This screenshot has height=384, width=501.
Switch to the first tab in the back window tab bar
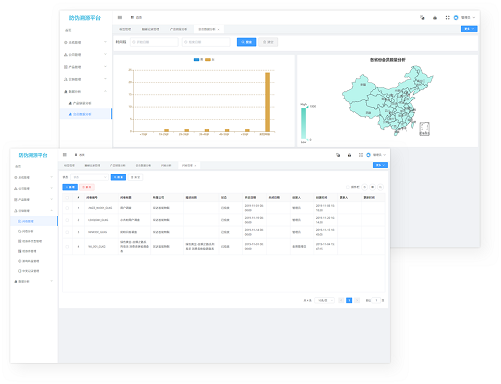pyautogui.click(x=125, y=29)
